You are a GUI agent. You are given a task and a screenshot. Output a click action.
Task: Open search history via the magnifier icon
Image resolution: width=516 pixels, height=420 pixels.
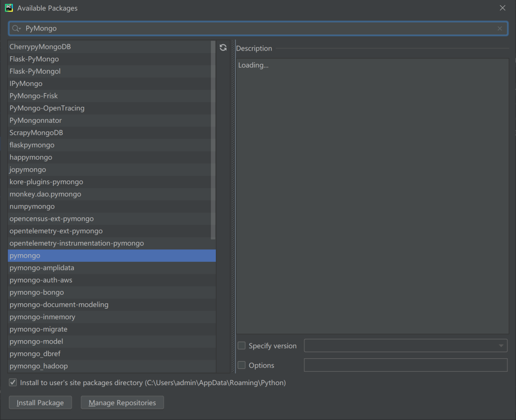coord(16,29)
